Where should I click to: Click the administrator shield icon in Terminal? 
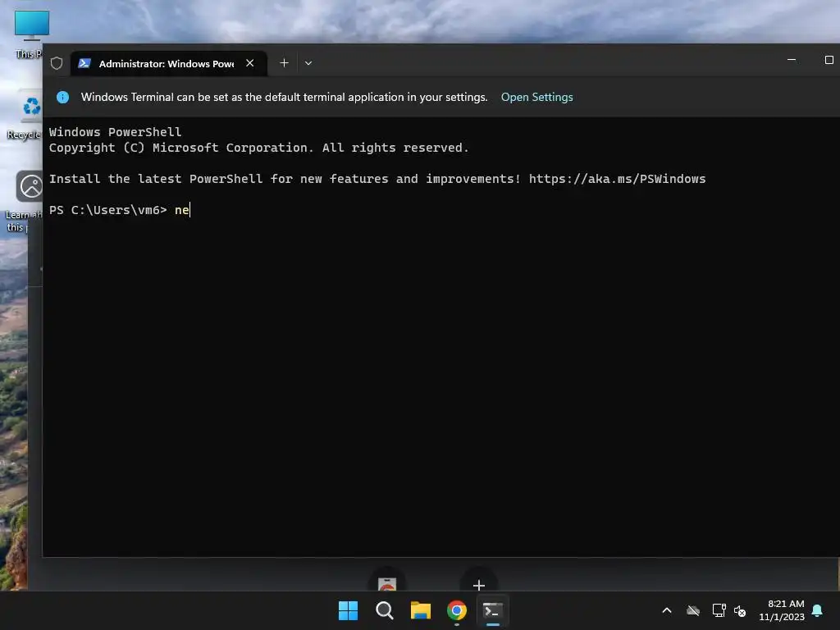tap(57, 63)
